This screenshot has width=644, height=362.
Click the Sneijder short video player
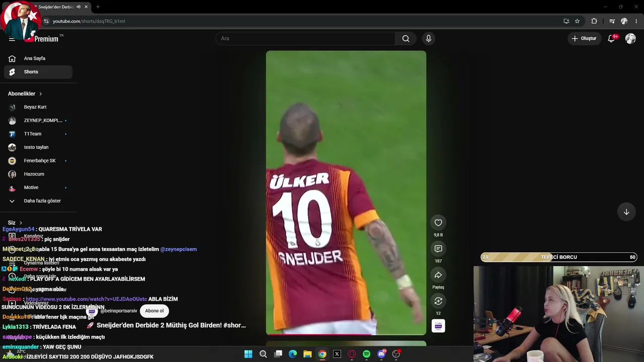point(346,193)
